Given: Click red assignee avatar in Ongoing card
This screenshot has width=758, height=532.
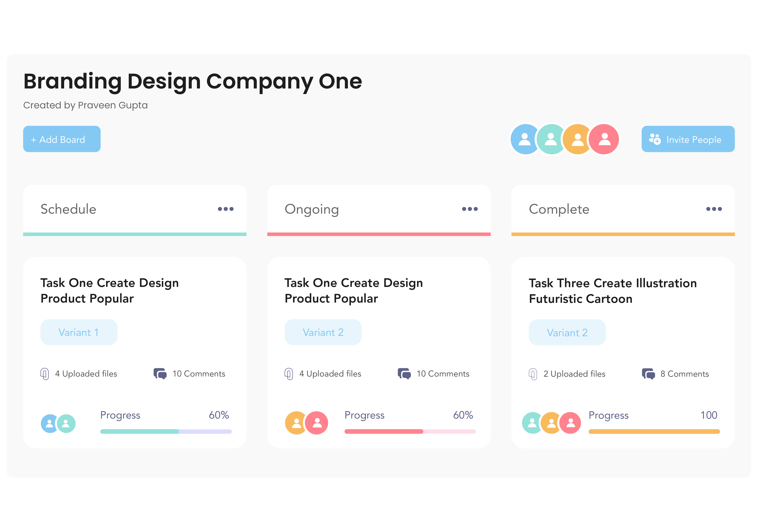Looking at the screenshot, I should pos(317,423).
